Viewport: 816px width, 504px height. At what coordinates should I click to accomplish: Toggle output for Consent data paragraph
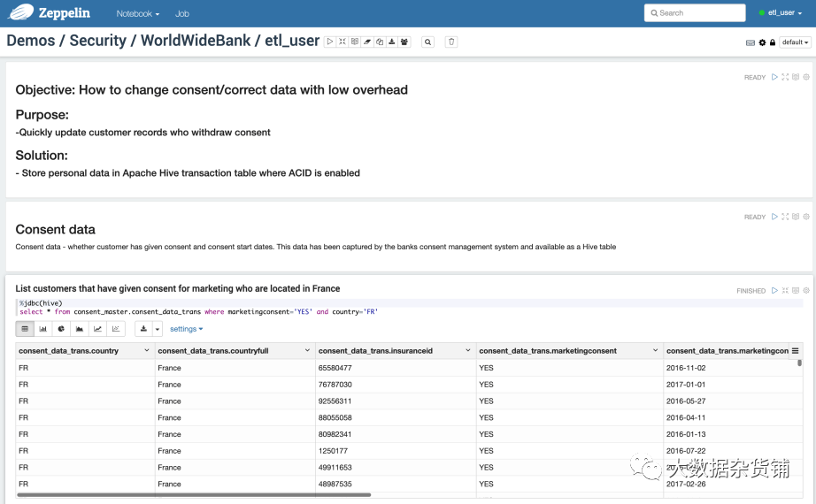point(796,217)
